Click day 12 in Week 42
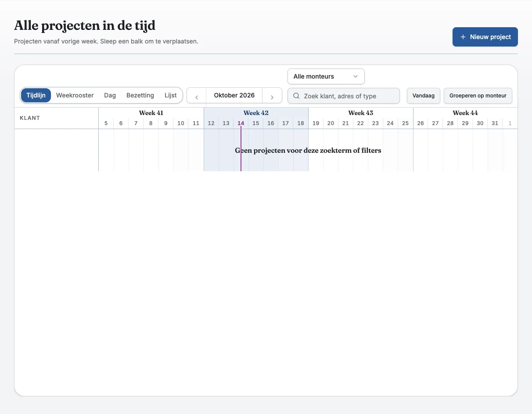Screen dimensions: 532x414 point(211,123)
